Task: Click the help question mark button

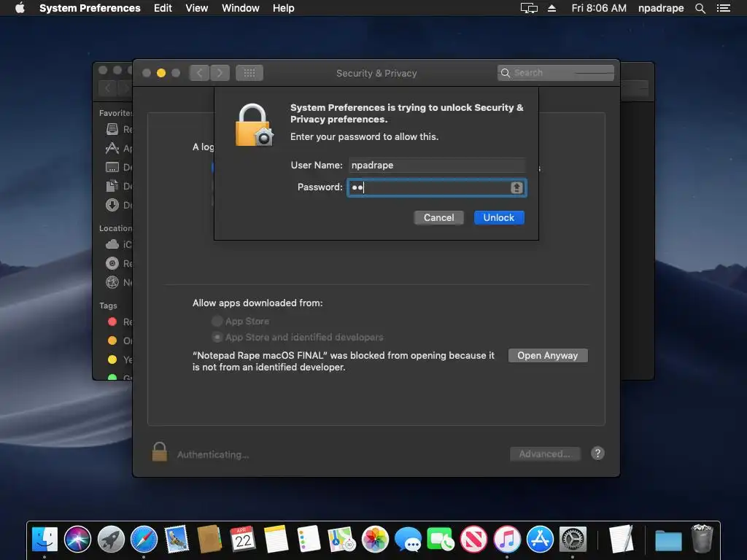Action: click(597, 454)
